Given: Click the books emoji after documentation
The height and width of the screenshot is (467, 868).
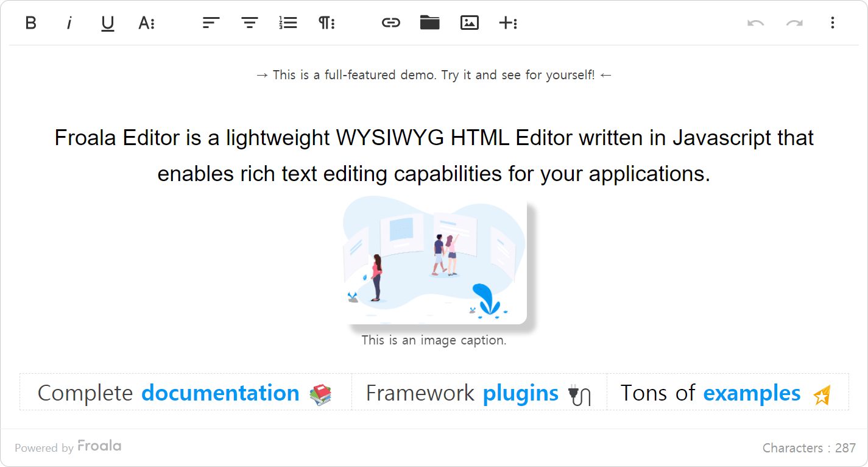Looking at the screenshot, I should (320, 394).
